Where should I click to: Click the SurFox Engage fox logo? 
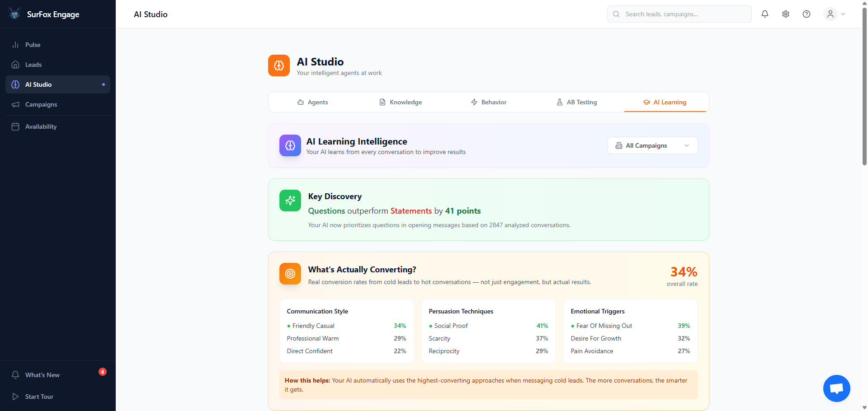click(x=14, y=14)
